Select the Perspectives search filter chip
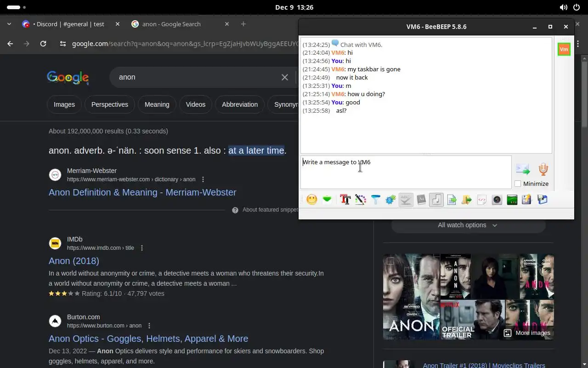Screen dimensions: 588x368 [x=110, y=104]
